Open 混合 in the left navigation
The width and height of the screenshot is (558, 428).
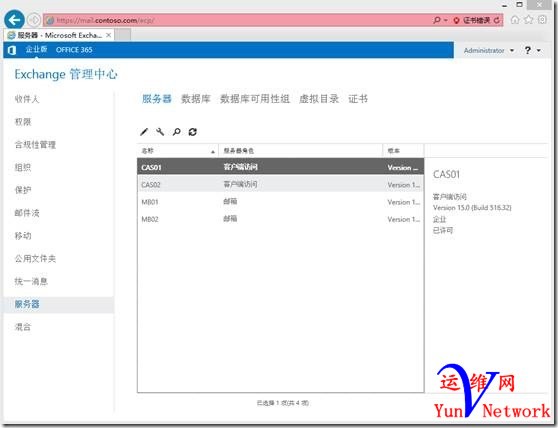point(23,327)
